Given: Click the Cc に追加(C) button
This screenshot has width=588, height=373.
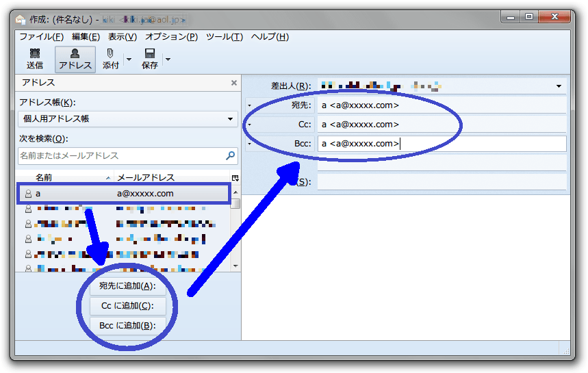Looking at the screenshot, I should [x=127, y=306].
